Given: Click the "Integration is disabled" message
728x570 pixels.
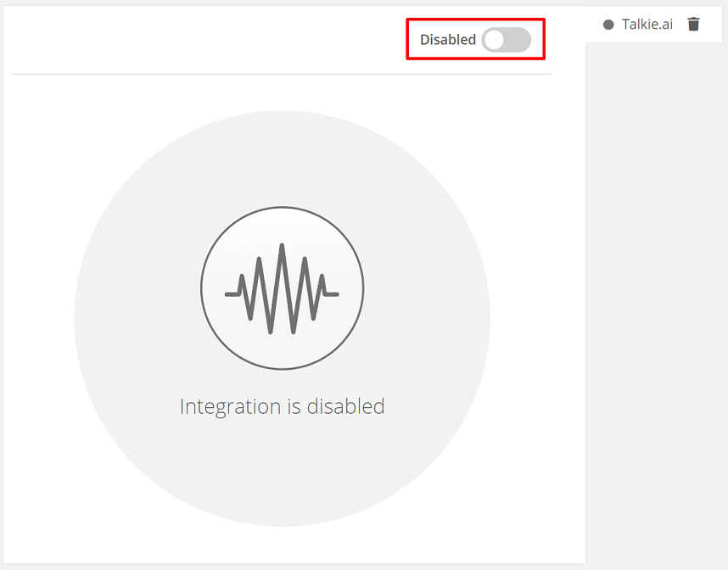Looking at the screenshot, I should (283, 406).
